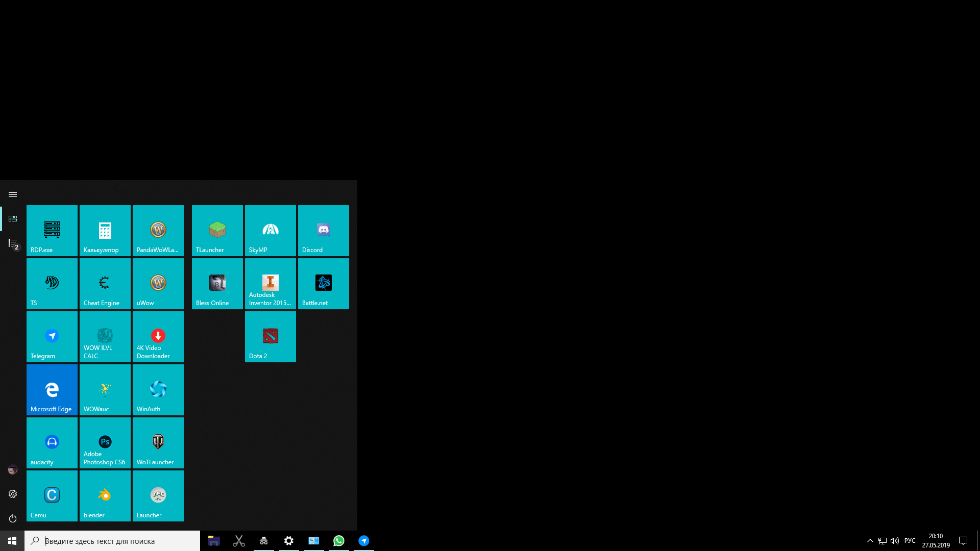Launch the WOWauc tile
Viewport: 980px width, 551px height.
(105, 390)
